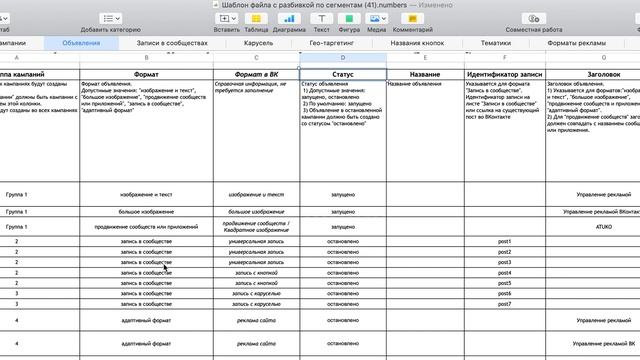Open the Chart (Диаграмма) toolbar icon
Image resolution: width=640 pixels, height=360 pixels.
tap(289, 19)
